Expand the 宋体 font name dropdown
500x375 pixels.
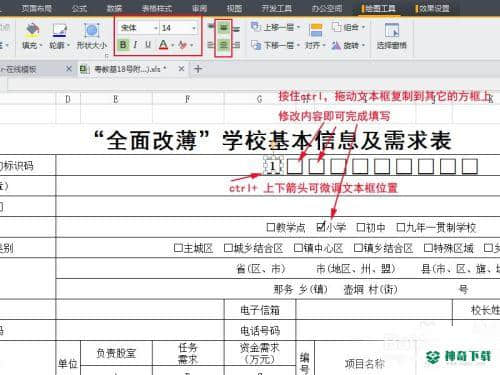coord(156,28)
